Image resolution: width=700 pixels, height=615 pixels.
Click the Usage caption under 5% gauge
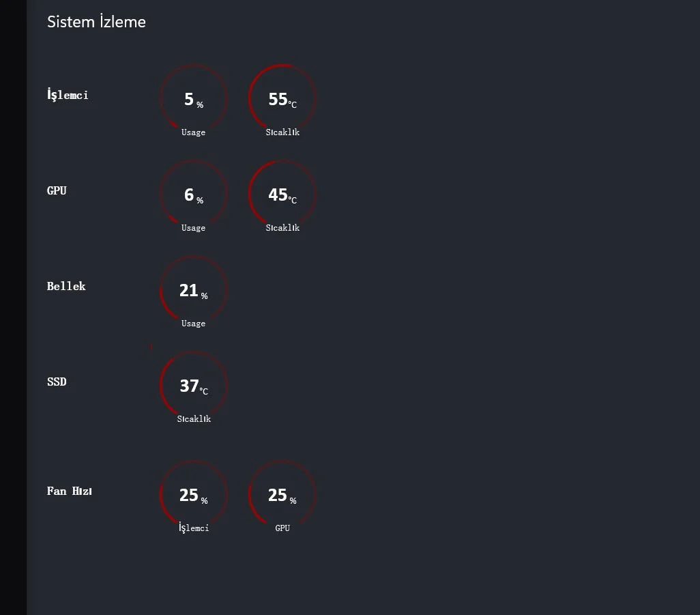coord(193,132)
